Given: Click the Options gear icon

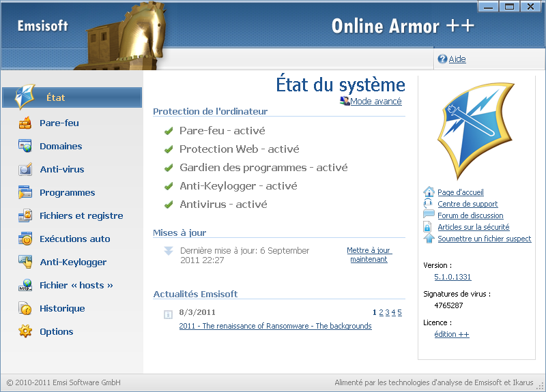Looking at the screenshot, I should pos(25,331).
